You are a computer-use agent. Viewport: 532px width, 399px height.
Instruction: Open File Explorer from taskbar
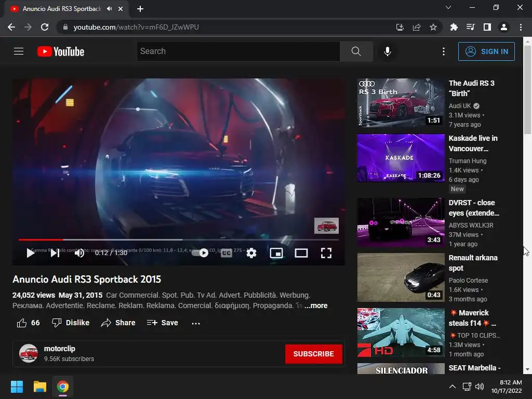pos(39,387)
